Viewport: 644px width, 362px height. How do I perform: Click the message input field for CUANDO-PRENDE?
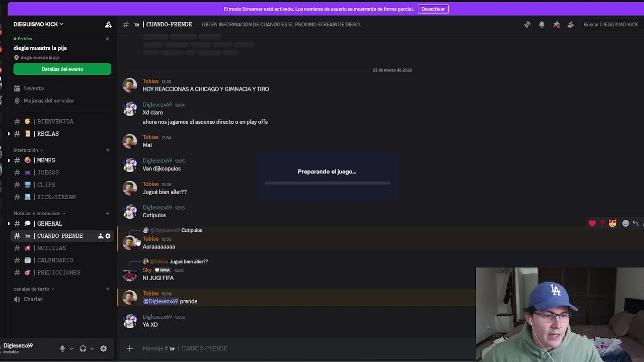pos(302,348)
